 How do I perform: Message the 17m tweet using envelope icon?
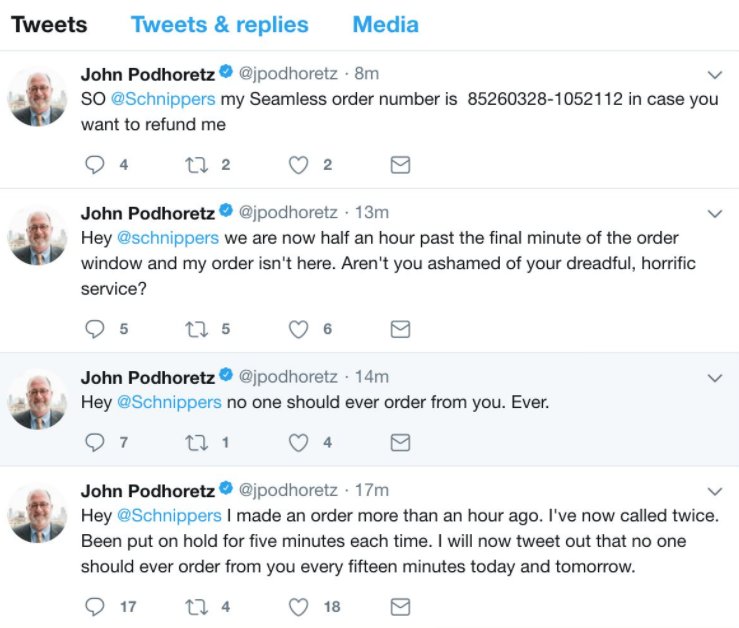coord(400,606)
